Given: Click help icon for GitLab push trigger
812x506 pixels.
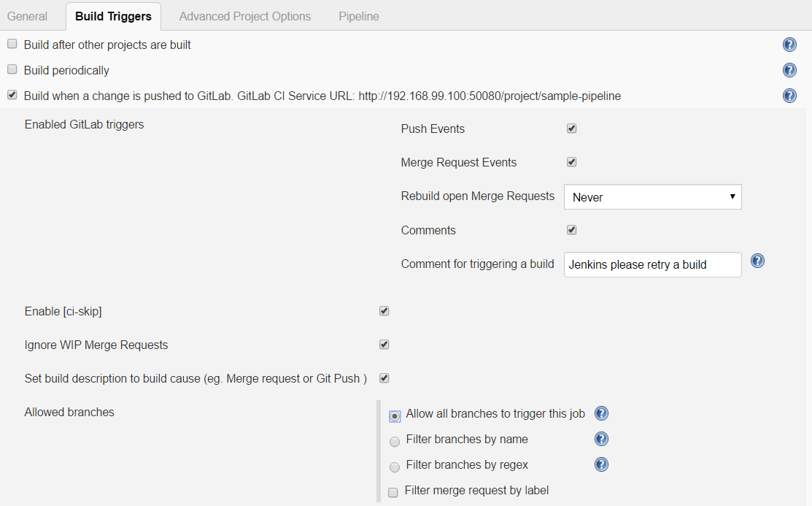Looking at the screenshot, I should (789, 96).
